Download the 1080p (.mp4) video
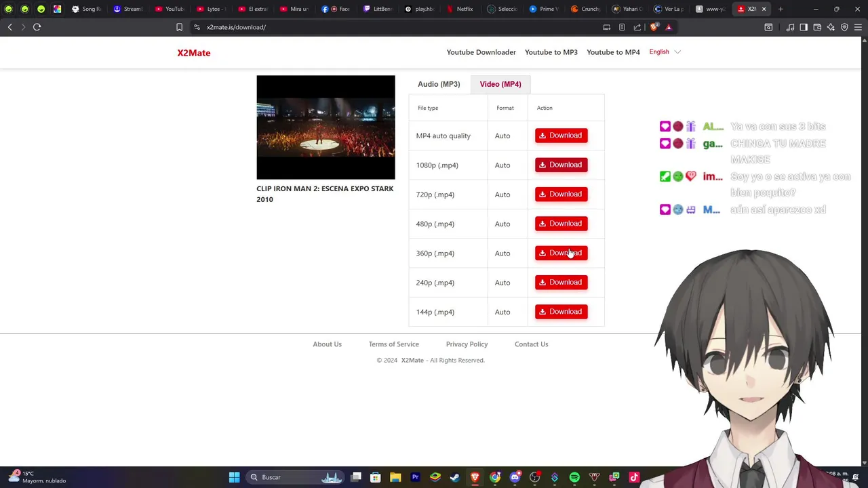 point(561,165)
